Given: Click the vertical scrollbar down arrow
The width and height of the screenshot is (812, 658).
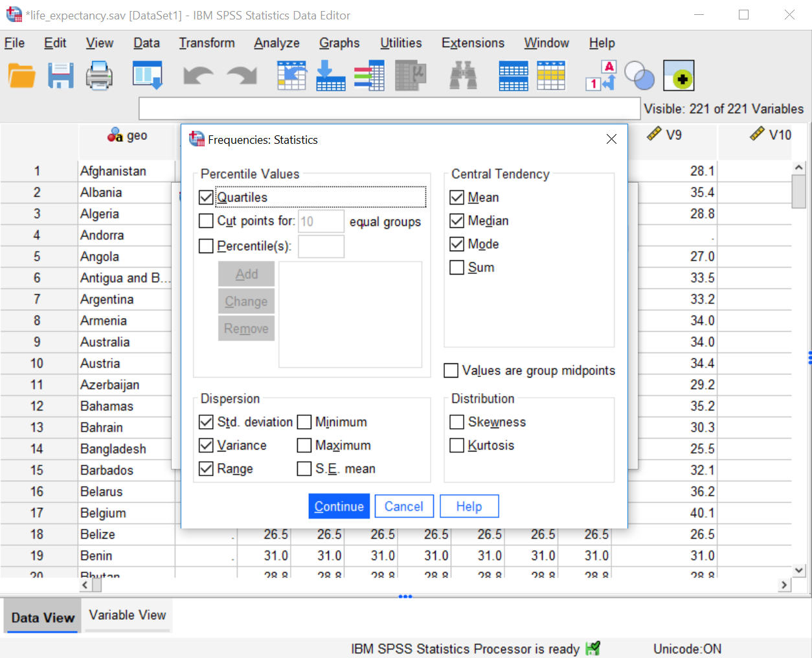Looking at the screenshot, I should (799, 571).
